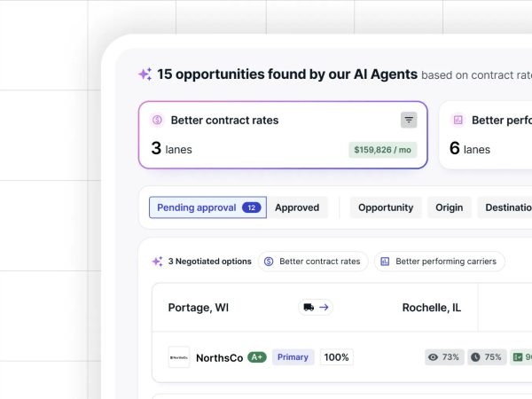Click the eye icon 73% badge
This screenshot has width=532, height=399.
coord(443,357)
